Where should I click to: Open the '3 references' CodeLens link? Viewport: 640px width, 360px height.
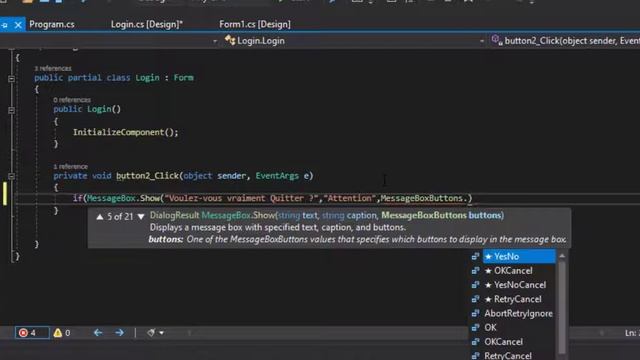click(53, 68)
